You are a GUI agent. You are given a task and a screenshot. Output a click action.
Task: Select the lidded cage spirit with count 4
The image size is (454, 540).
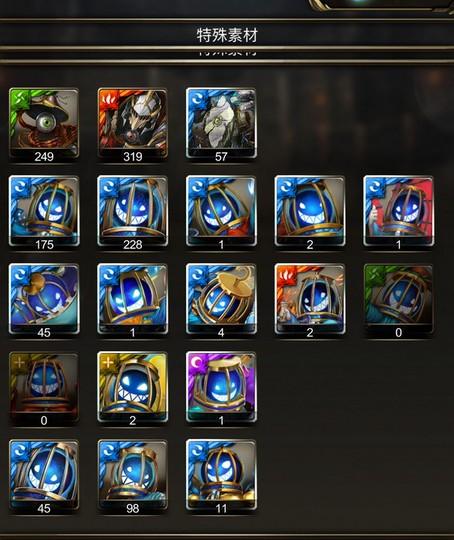221,300
